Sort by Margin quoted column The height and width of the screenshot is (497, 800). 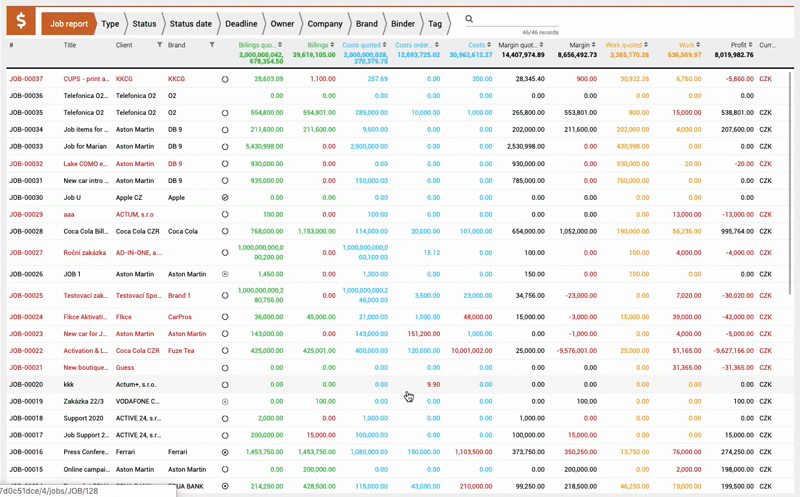(x=521, y=45)
